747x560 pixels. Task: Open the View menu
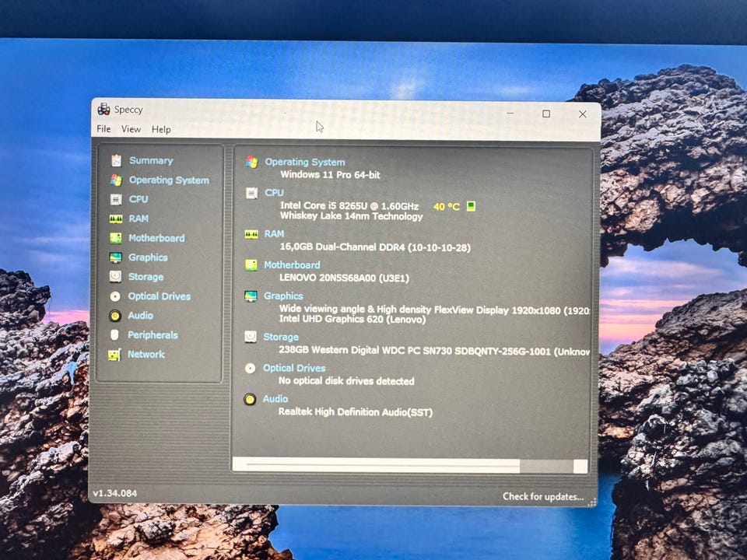pyautogui.click(x=131, y=129)
